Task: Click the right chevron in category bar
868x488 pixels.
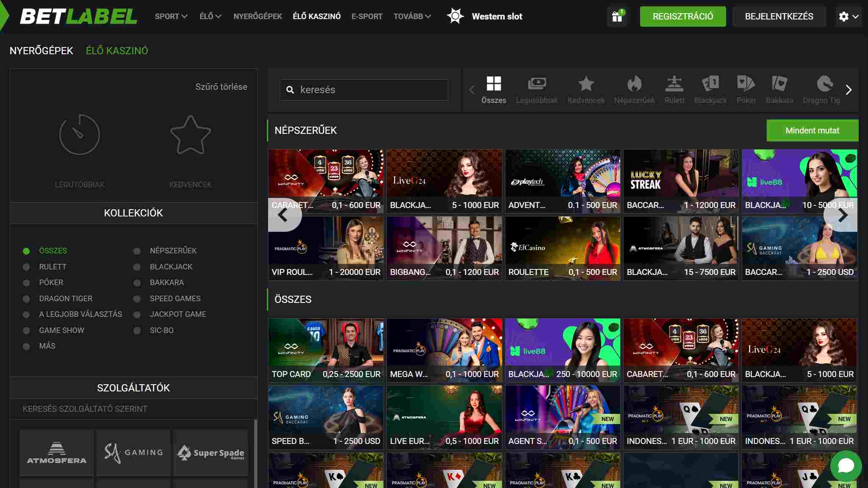Action: tap(849, 89)
